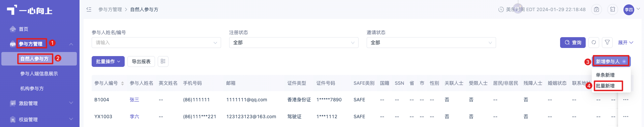Viewport: 644px width, 127px height.
Task: Open the clipboard task icon in the header
Action: click(x=596, y=9)
